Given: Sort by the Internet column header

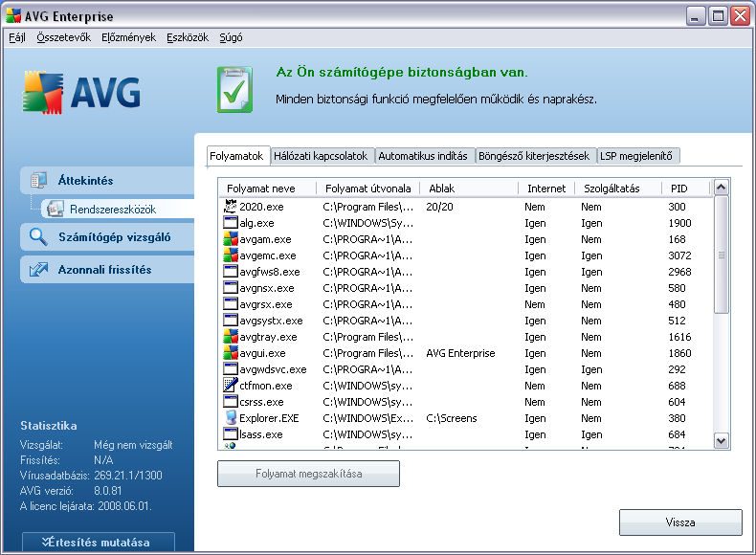Looking at the screenshot, I should pos(546,189).
